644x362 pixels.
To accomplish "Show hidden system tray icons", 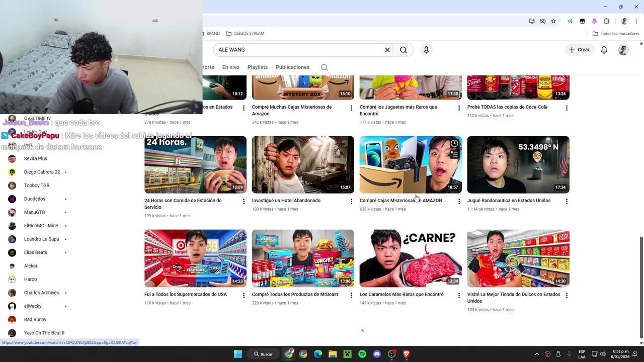I will 537,354.
